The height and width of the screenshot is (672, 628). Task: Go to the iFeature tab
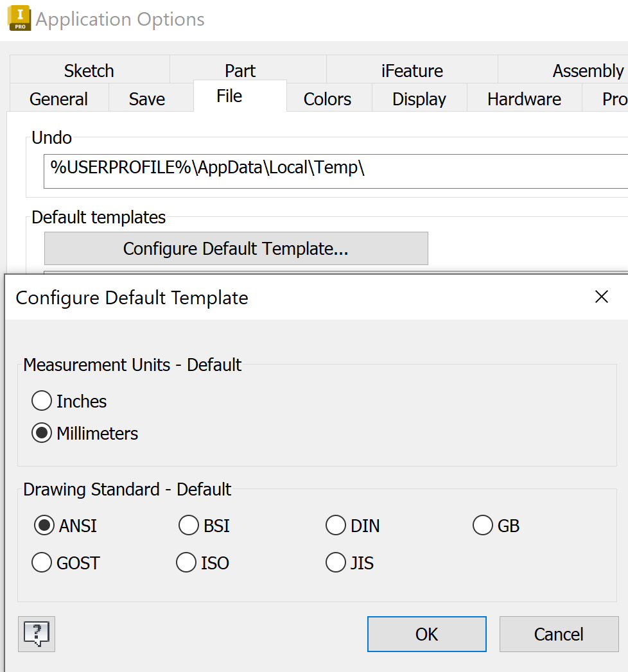[412, 71]
